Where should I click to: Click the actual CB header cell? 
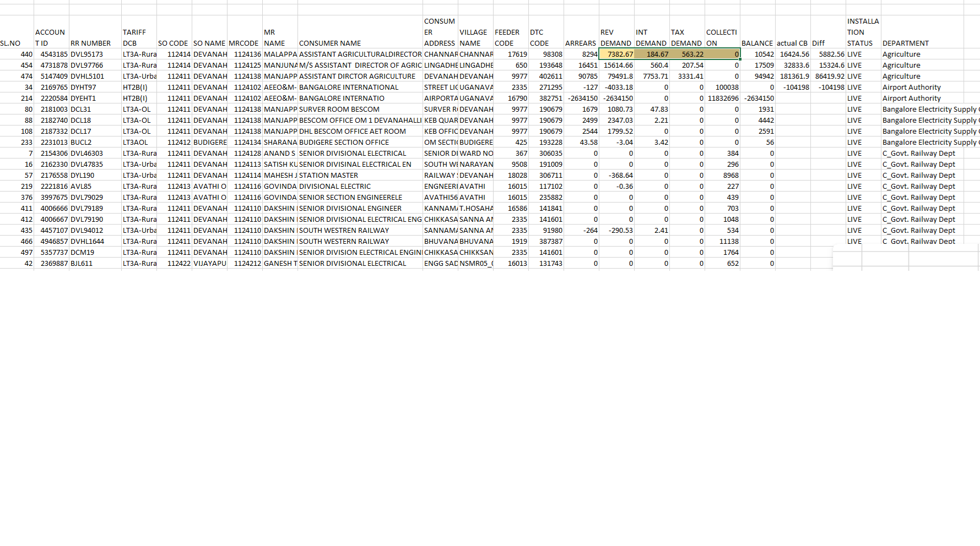[x=793, y=32]
